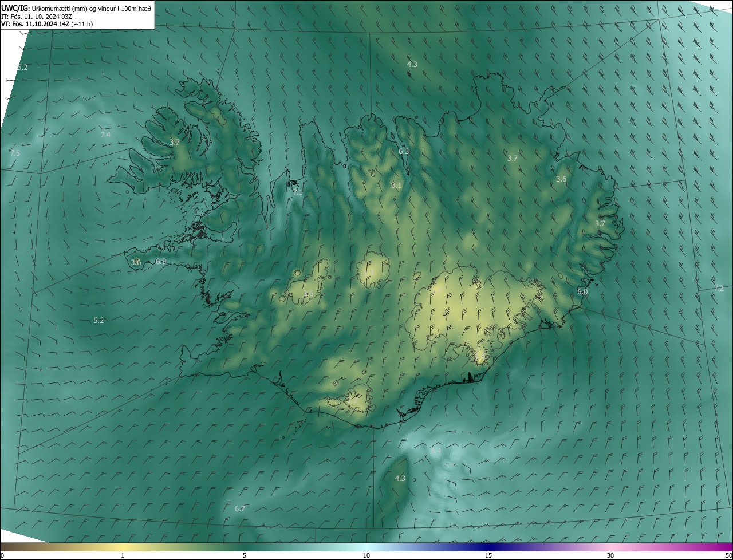Click the color scale tick label 15

point(488,555)
